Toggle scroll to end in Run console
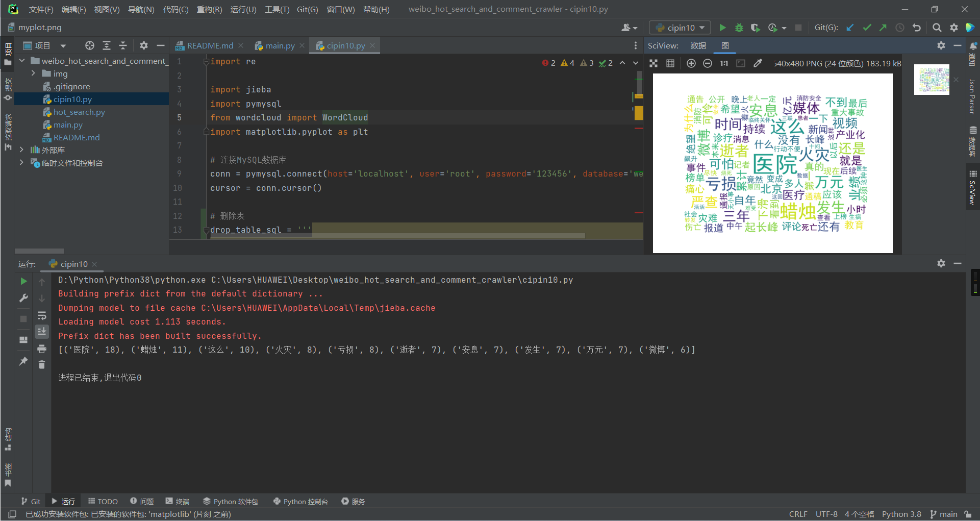 42,332
